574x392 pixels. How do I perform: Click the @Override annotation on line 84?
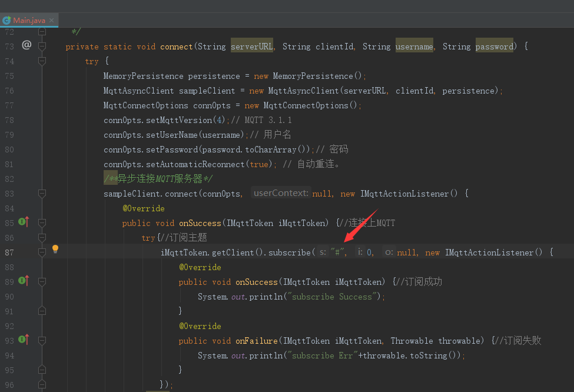(x=144, y=208)
